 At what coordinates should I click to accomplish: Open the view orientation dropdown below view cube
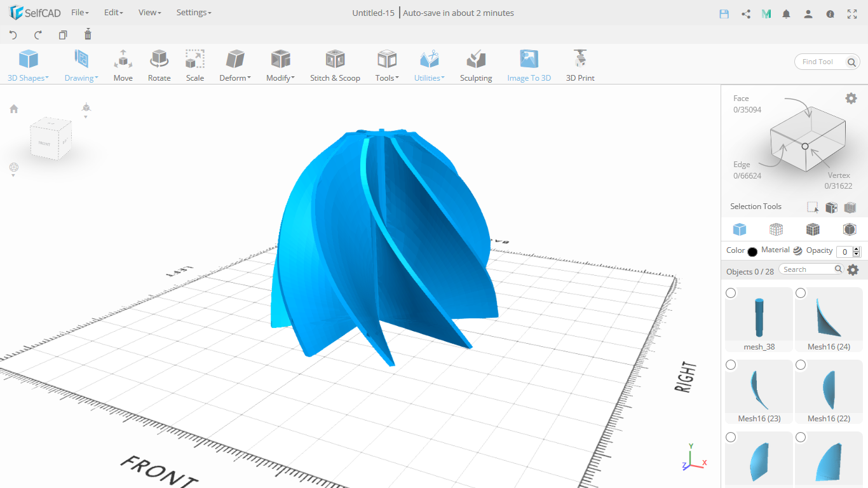point(13,170)
